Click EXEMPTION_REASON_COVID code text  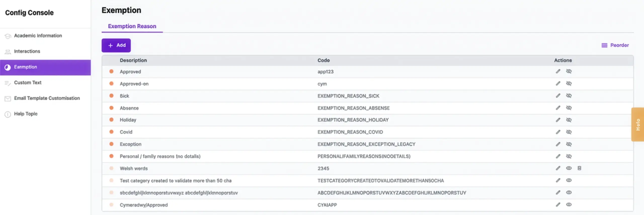click(x=350, y=132)
